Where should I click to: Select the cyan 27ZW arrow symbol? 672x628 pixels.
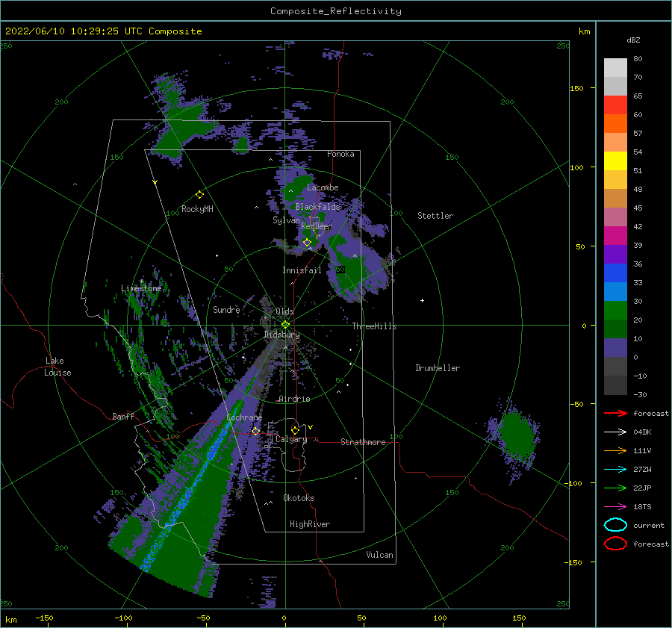point(615,470)
